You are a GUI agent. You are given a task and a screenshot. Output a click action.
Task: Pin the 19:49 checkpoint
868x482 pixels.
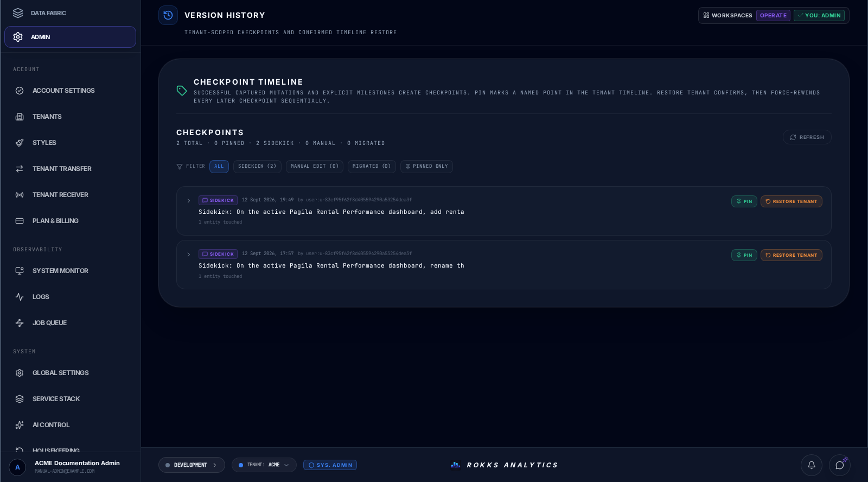744,201
